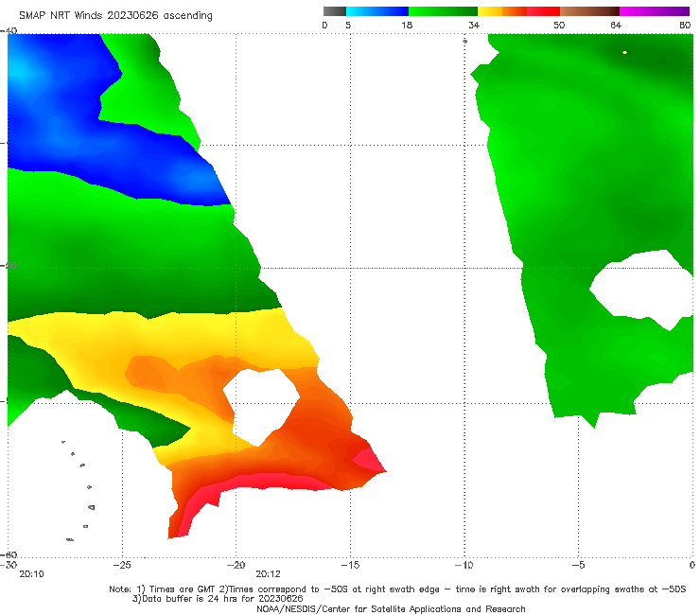Click the light blue low-wind patch at top-left
The image size is (700, 615).
tap(20, 71)
